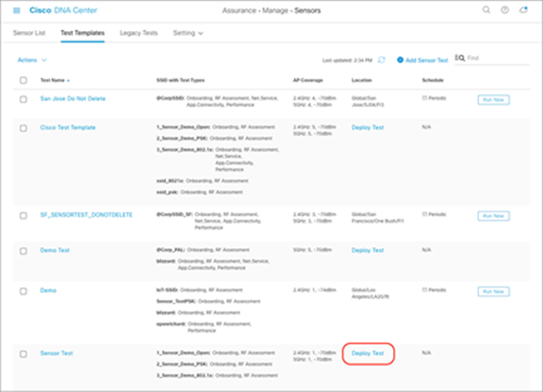The image size is (543, 392).
Task: Click Run Now for Demo row
Action: point(494,291)
